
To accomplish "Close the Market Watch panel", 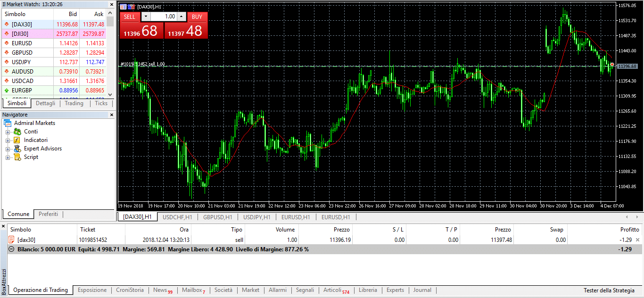I will pyautogui.click(x=112, y=4).
